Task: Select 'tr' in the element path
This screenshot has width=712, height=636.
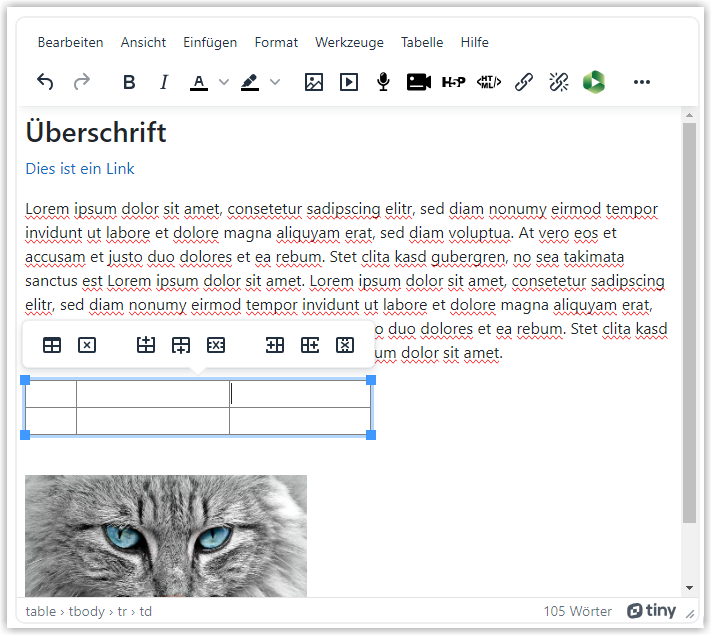Action: coord(122,611)
